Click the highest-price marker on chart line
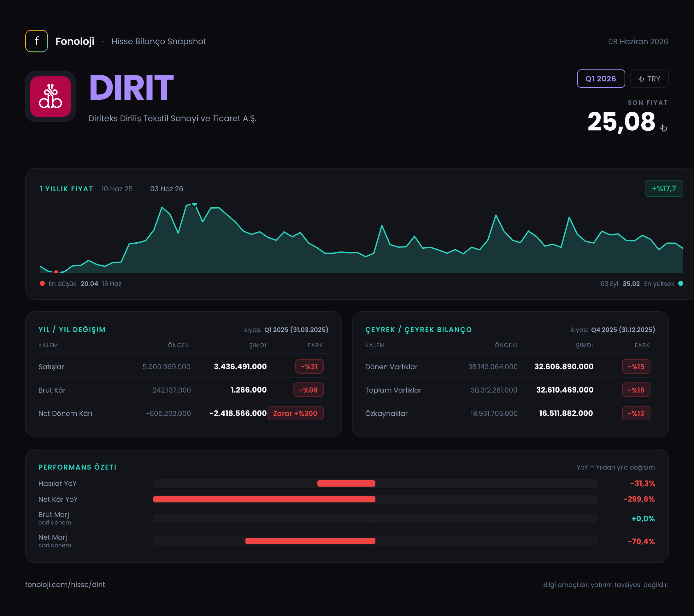The width and height of the screenshot is (694, 616). click(194, 204)
